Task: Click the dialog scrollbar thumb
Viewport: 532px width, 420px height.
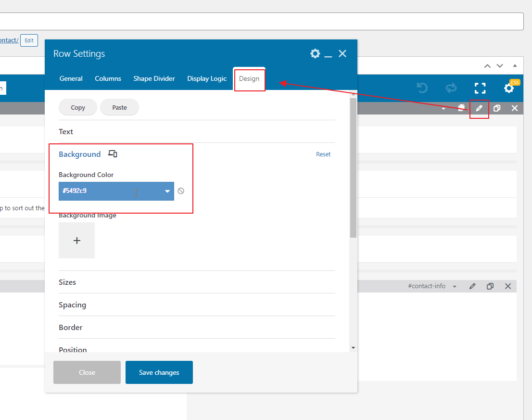Action: [x=353, y=167]
